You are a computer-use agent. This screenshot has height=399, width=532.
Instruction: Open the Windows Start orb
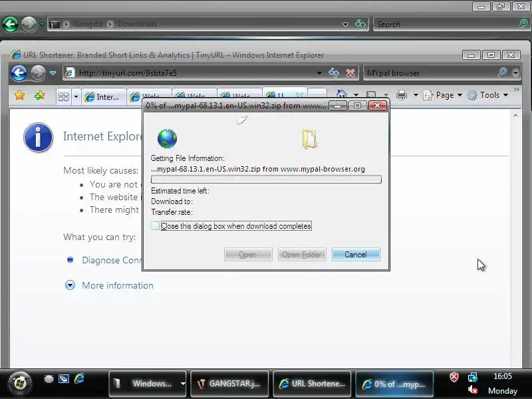(20, 384)
